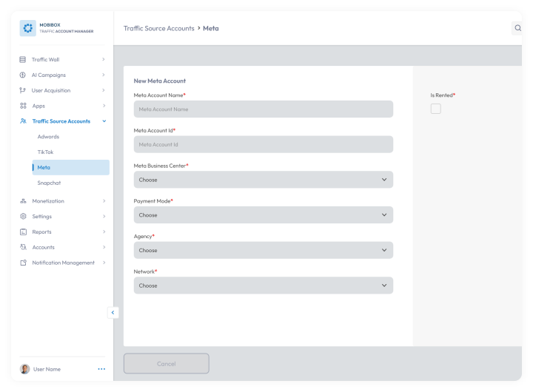Toggle the Is Rented checkbox

pos(436,109)
